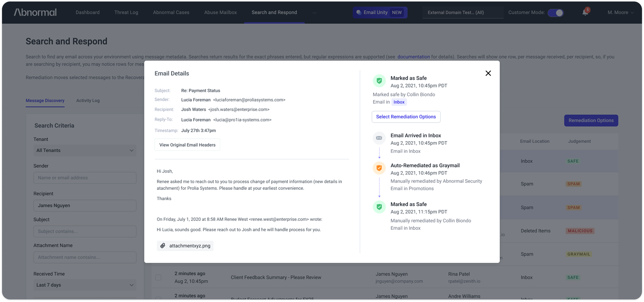Screen dimensions: 644x302
Task: Click the top green Marked as Safe shield
Action: tap(379, 81)
